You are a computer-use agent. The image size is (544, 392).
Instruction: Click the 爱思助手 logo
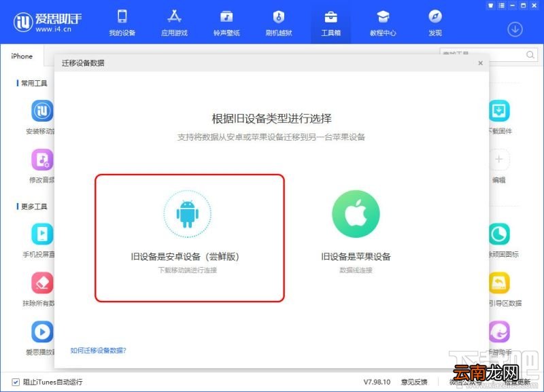coord(48,22)
